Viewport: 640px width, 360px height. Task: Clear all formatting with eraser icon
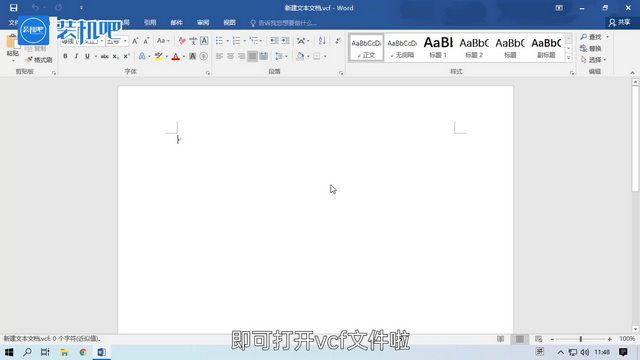[x=182, y=41]
